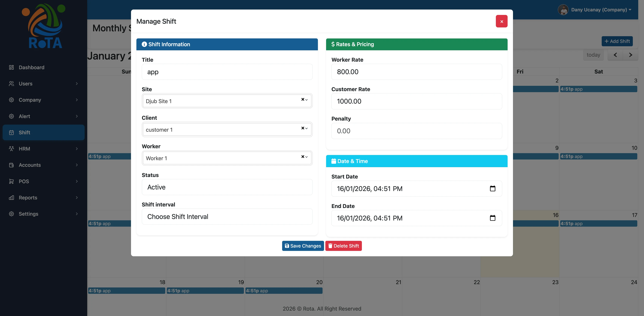Click the Worker Rate input field

pyautogui.click(x=416, y=72)
